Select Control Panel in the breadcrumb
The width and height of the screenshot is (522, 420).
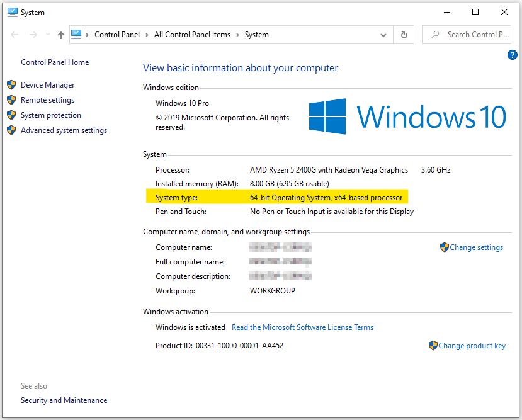(117, 35)
